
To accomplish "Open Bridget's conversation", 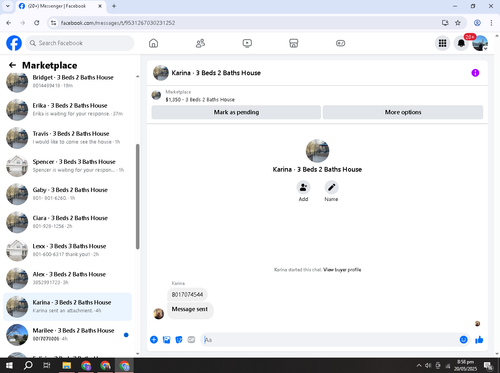I will click(x=68, y=81).
